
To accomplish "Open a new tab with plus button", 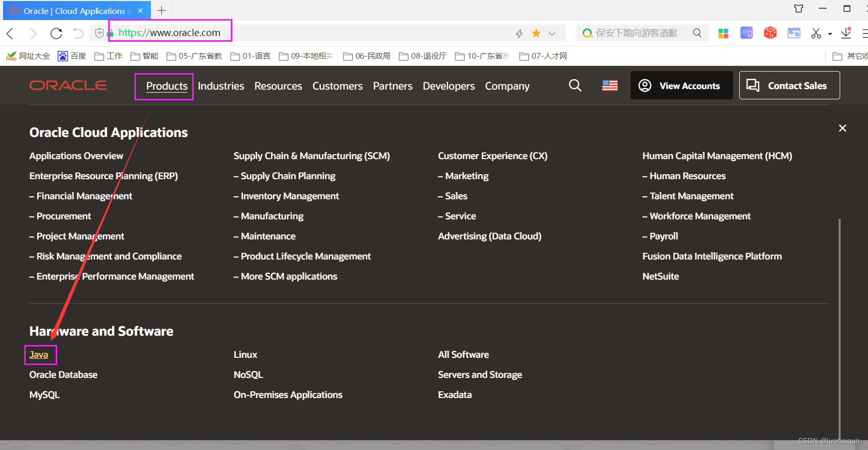I will (x=162, y=10).
